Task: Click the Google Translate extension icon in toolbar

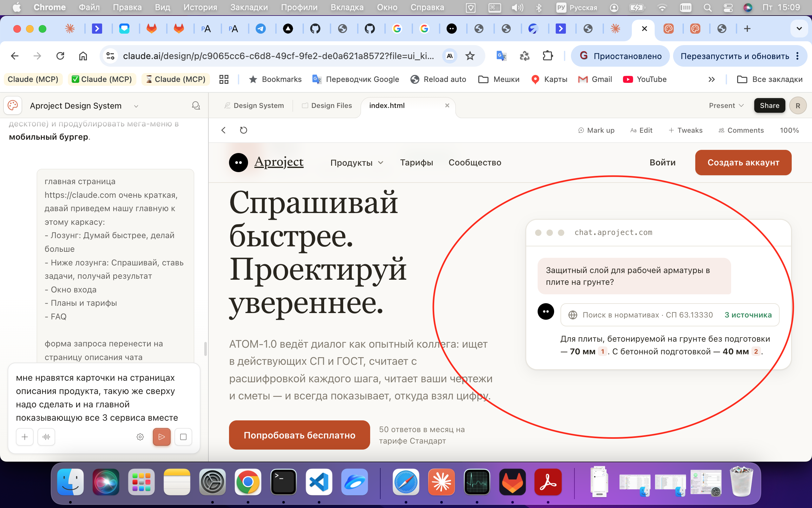Action: tap(501, 56)
